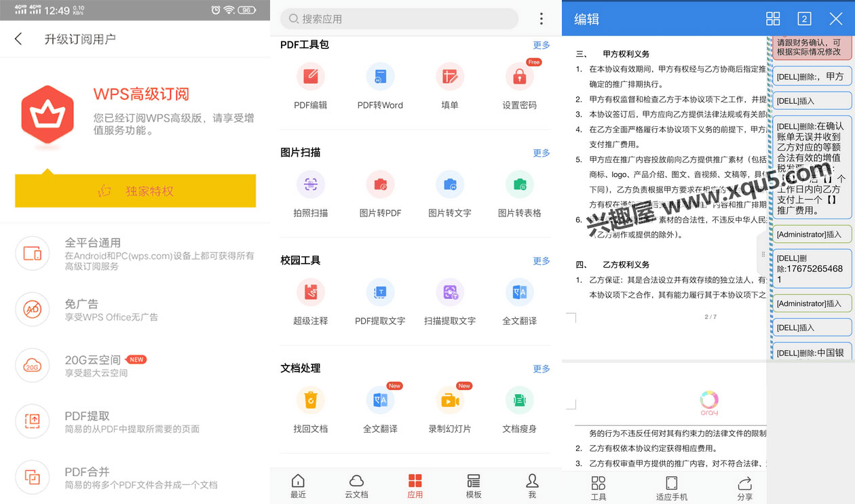
Task: Close the 编辑 editor view
Action: coord(835,19)
